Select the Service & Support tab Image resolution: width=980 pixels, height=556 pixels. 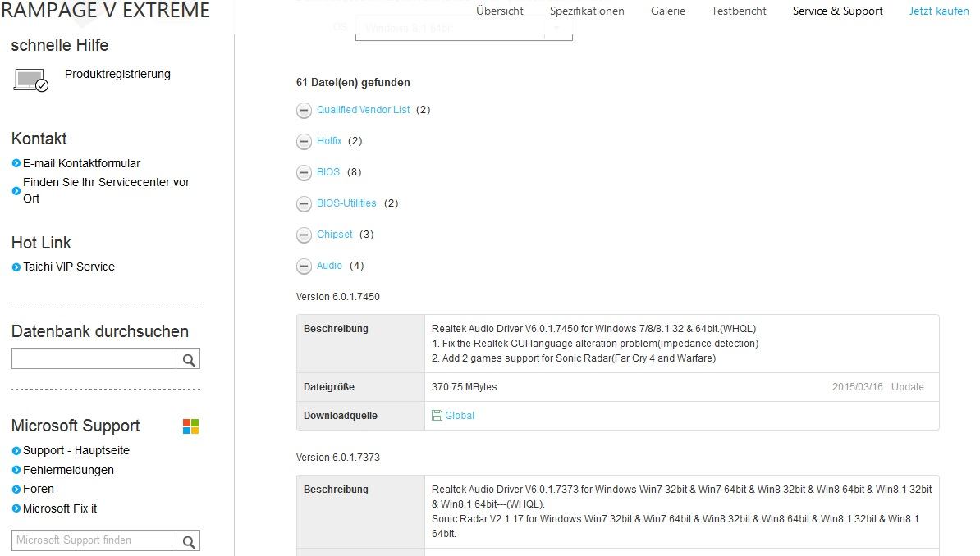tap(837, 11)
